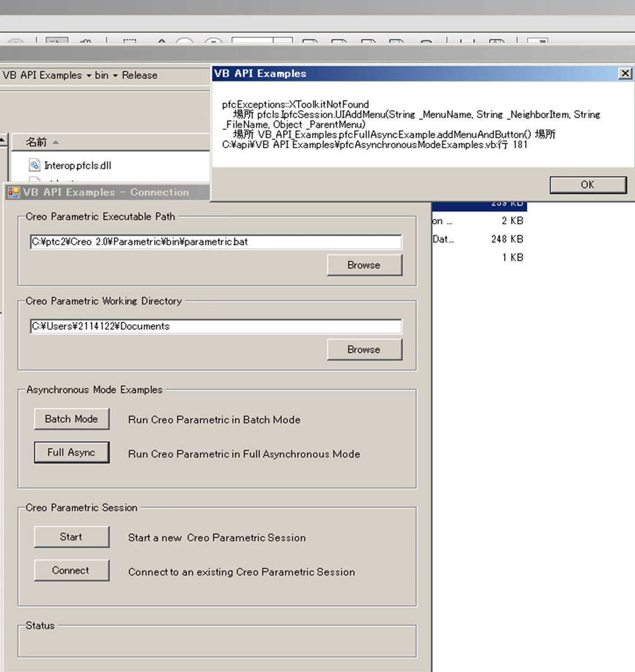
Task: Sort by the 名前 column header
Action: (x=111, y=142)
